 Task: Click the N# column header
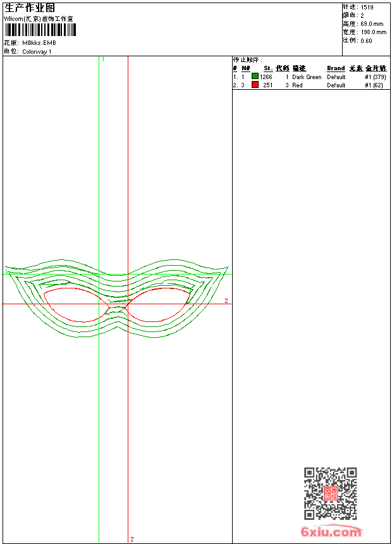tap(245, 68)
